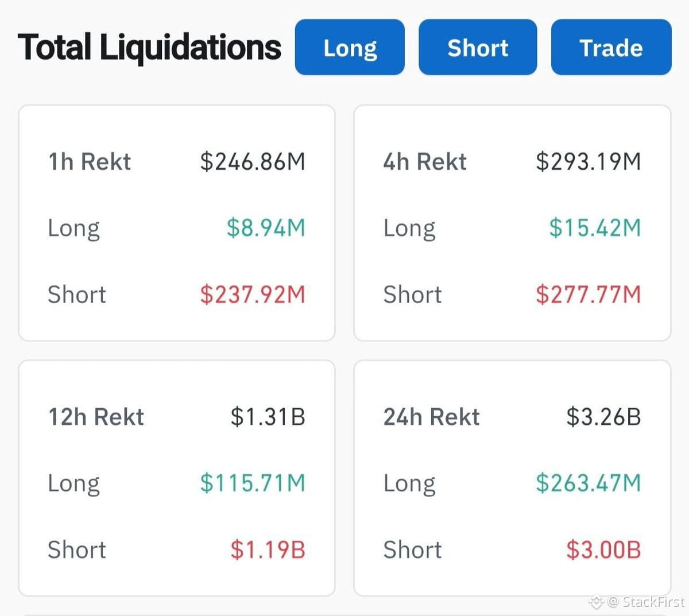Select the Total Liquidations heading
The height and width of the screenshot is (616, 689).
[149, 47]
